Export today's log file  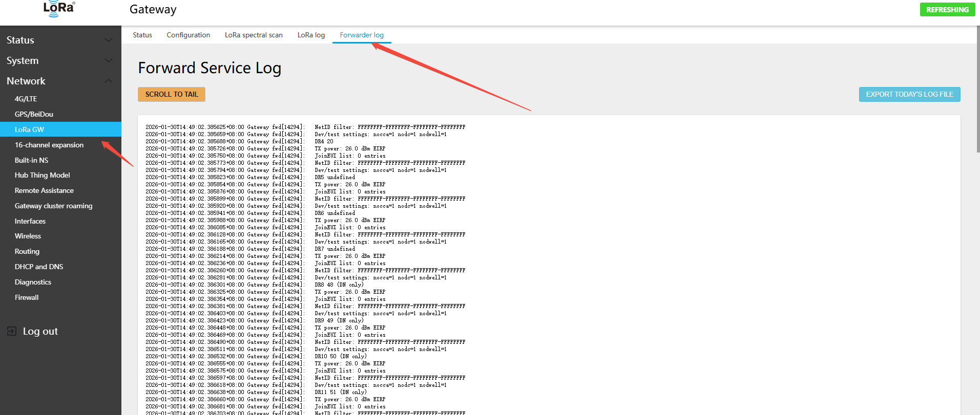pos(909,94)
